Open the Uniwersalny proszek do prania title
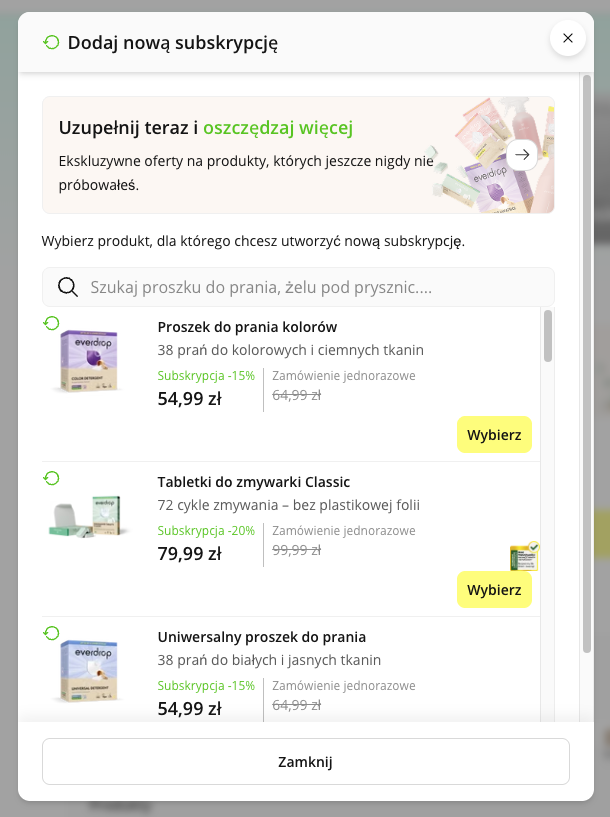 [262, 637]
